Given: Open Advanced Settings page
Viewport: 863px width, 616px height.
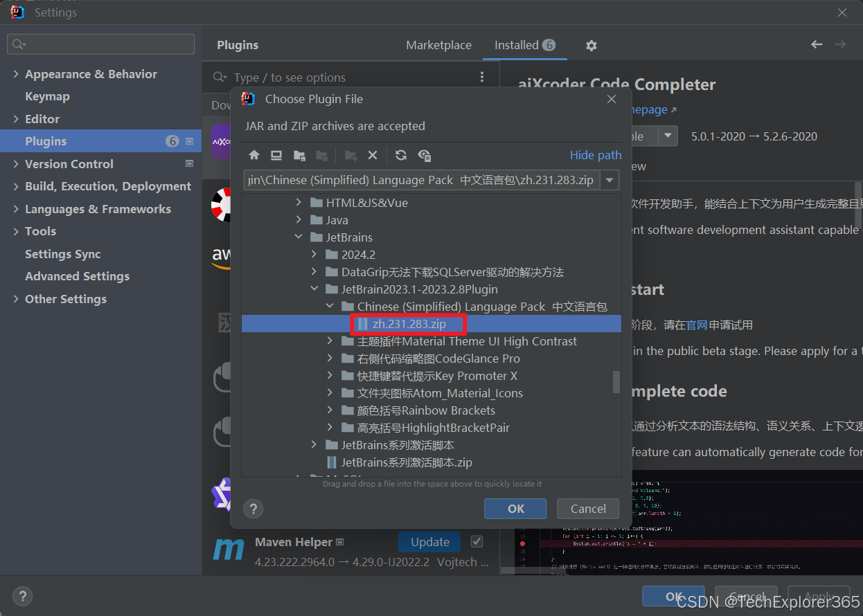Looking at the screenshot, I should point(77,276).
